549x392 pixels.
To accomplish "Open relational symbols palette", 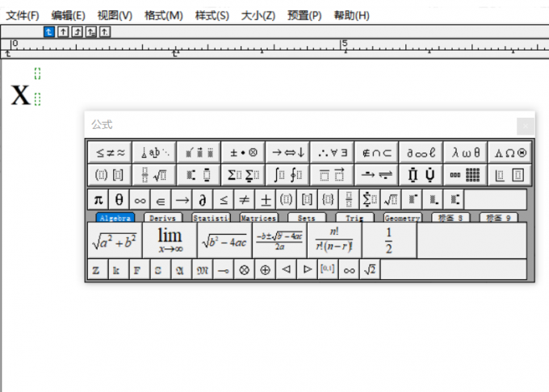I will 110,152.
